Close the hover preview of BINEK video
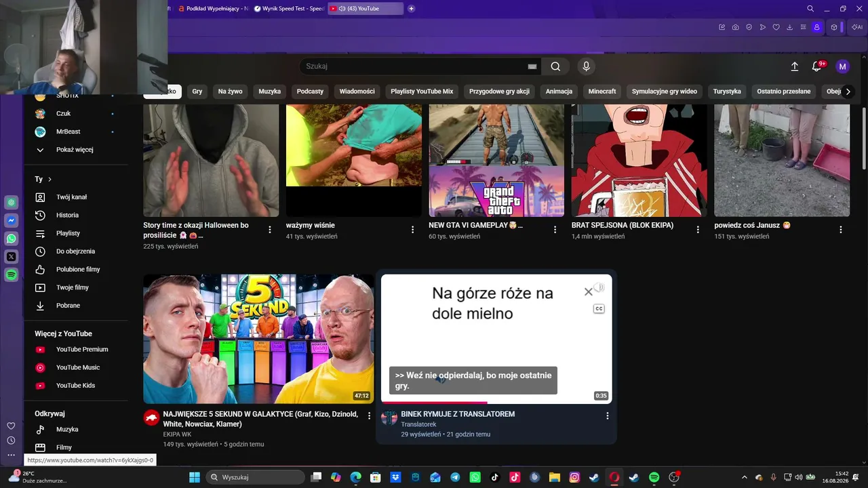 pos(588,291)
